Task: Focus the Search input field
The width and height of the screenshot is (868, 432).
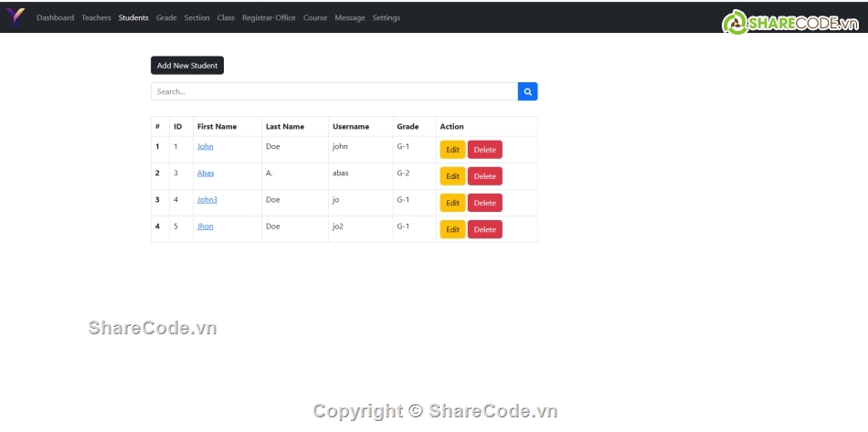Action: [x=333, y=91]
